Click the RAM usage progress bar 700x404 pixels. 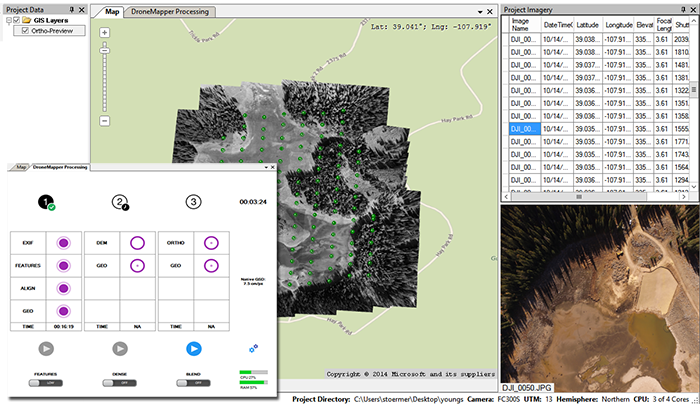(x=254, y=382)
